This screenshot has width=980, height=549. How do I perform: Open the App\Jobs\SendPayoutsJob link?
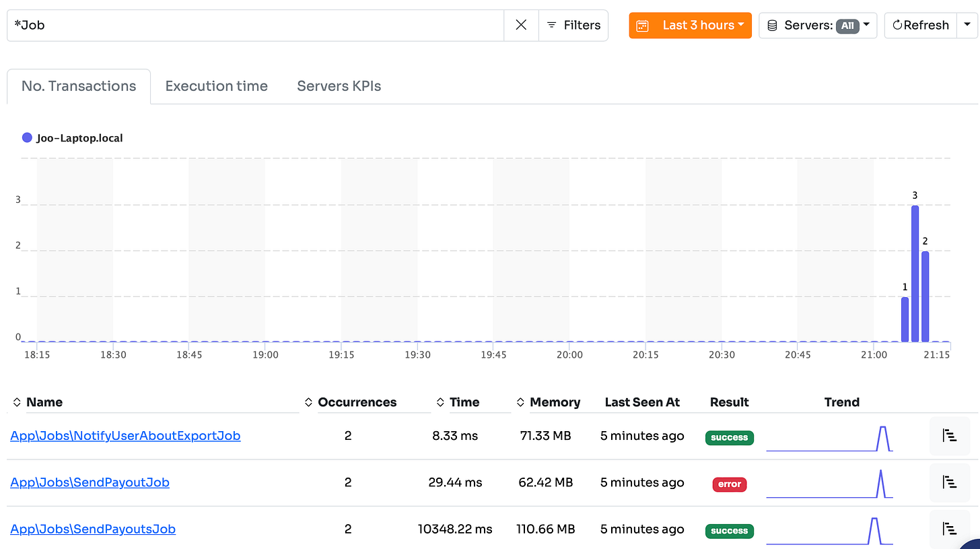[x=93, y=529]
